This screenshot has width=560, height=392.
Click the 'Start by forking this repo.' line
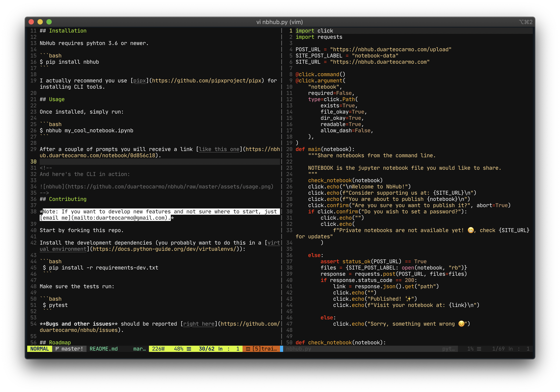click(x=82, y=230)
